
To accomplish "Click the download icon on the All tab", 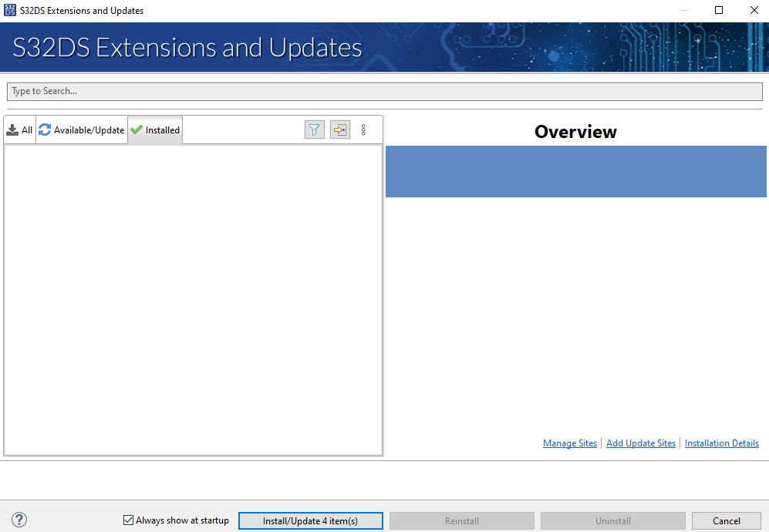I will [x=13, y=130].
